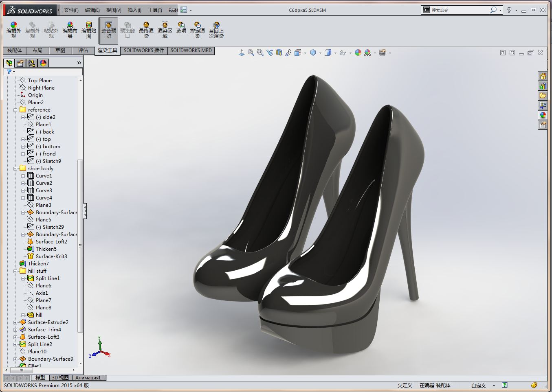Open the DisplayManager tab in left panel

[x=43, y=63]
